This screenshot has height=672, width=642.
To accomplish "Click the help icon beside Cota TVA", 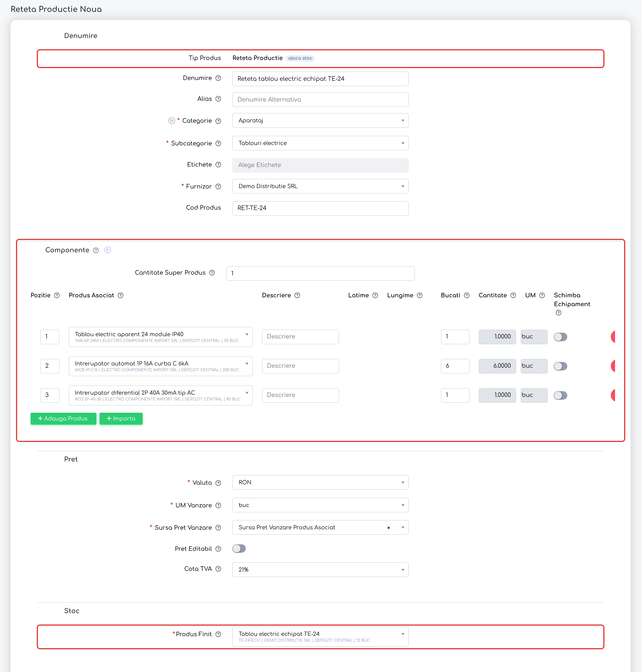I will (218, 569).
